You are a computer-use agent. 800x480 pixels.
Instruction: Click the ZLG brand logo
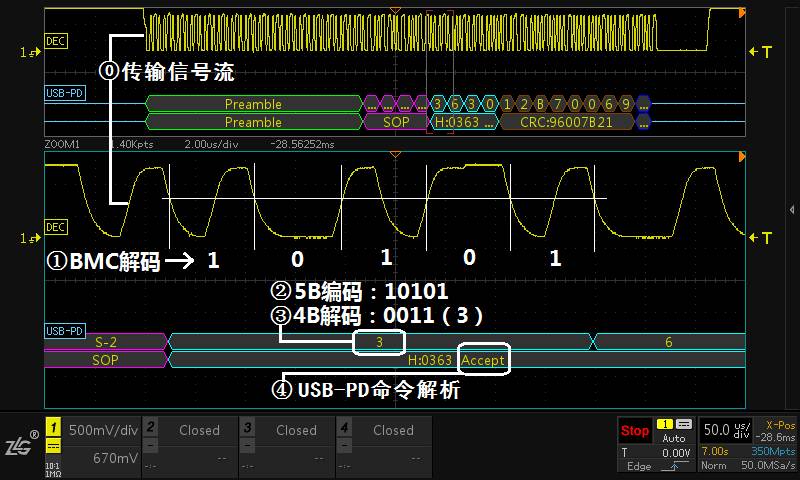tap(21, 443)
